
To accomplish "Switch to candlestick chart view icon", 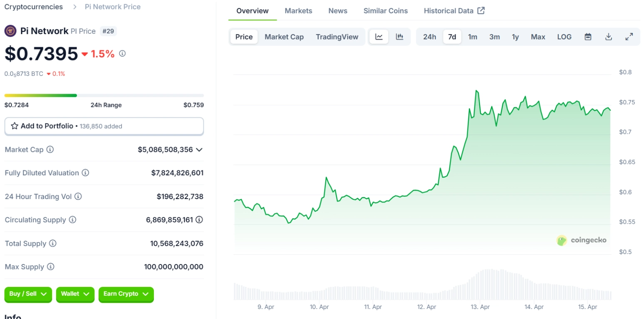I will (x=400, y=37).
